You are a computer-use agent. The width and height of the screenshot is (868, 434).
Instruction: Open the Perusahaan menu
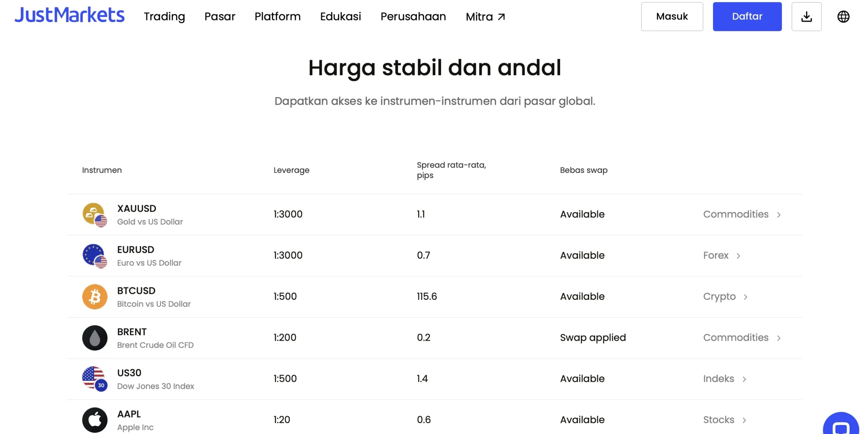413,16
